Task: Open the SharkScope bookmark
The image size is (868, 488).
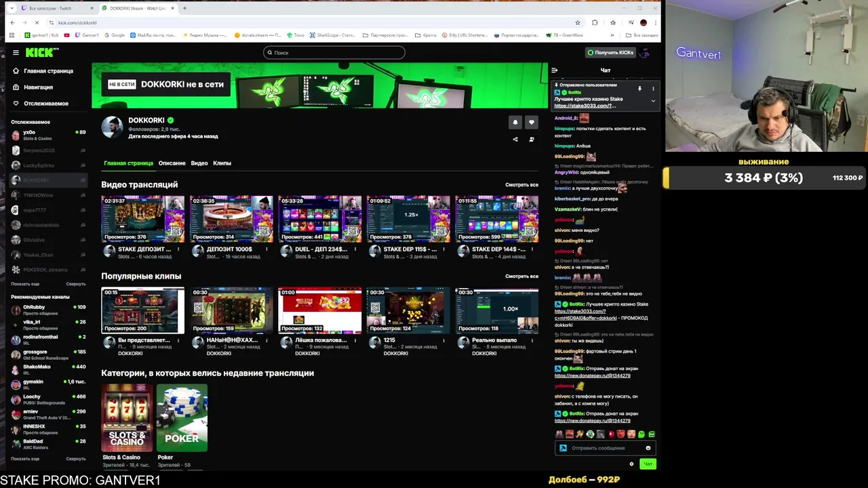Action: [x=333, y=35]
